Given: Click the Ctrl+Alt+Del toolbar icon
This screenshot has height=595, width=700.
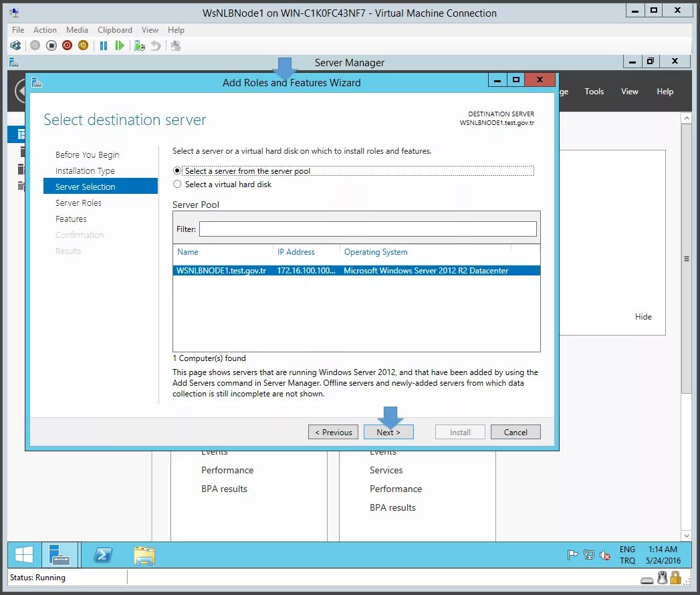Looking at the screenshot, I should coord(15,45).
